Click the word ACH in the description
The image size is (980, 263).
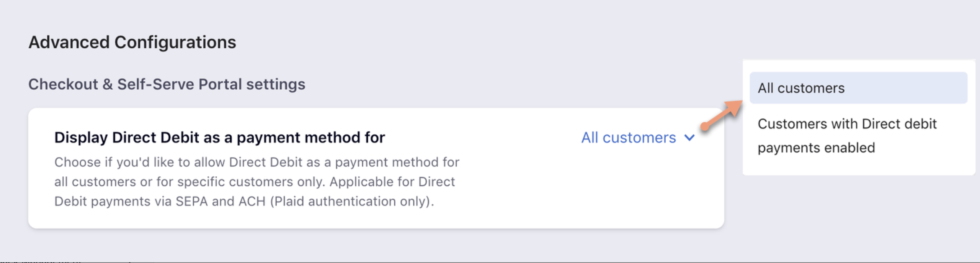click(x=252, y=201)
